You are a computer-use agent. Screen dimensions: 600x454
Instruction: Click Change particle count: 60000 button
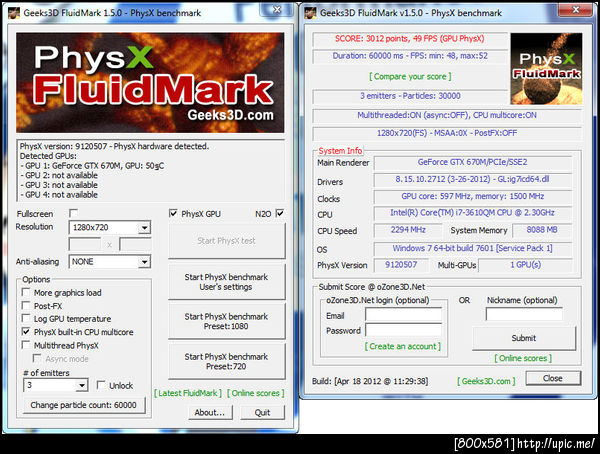pyautogui.click(x=84, y=405)
